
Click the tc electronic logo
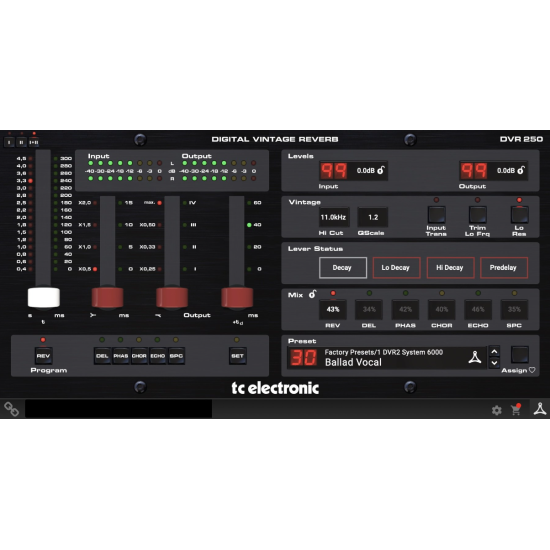pos(275,388)
